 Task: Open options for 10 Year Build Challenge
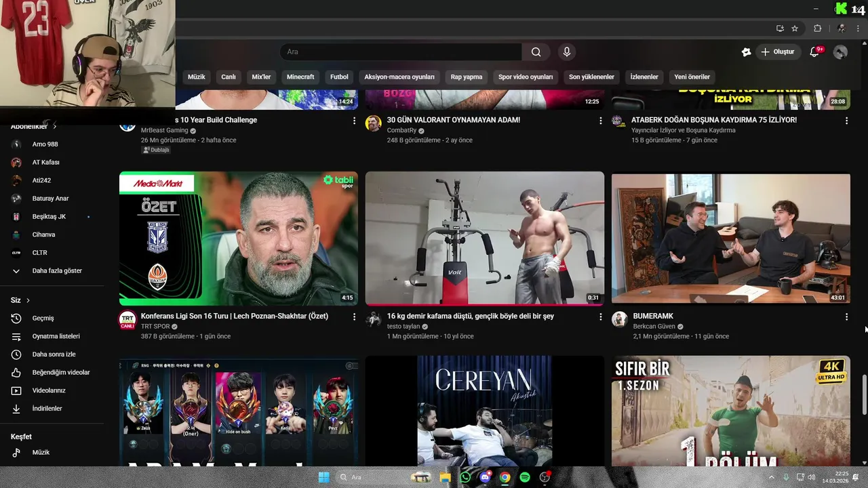[354, 121]
